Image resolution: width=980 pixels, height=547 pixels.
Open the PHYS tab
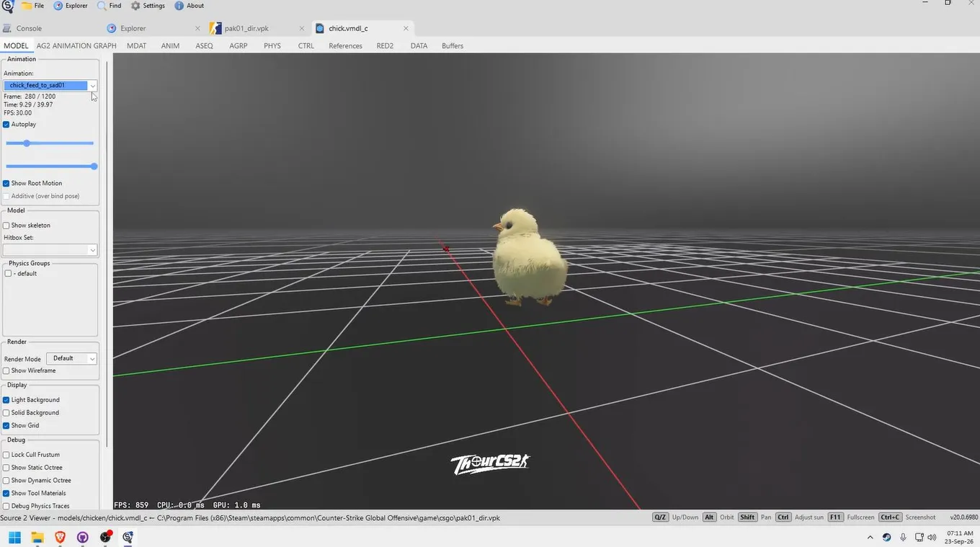272,45
